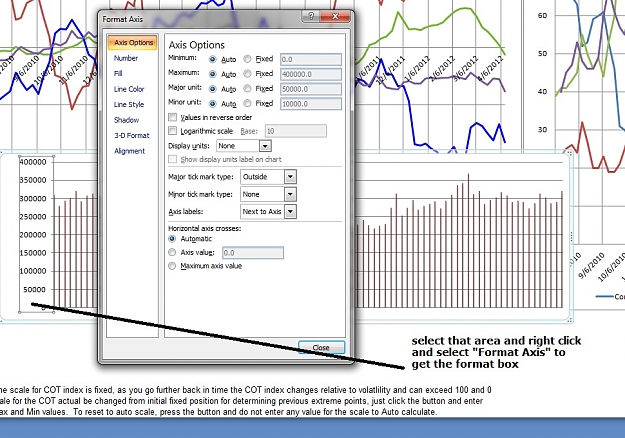Open the Format Axis help button

311,16
